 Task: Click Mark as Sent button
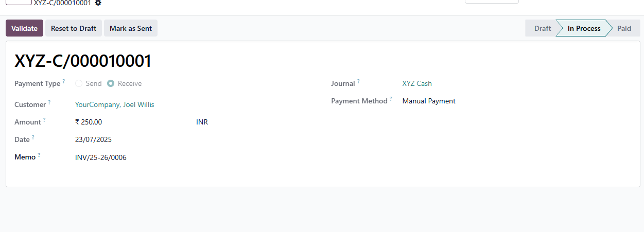click(131, 28)
